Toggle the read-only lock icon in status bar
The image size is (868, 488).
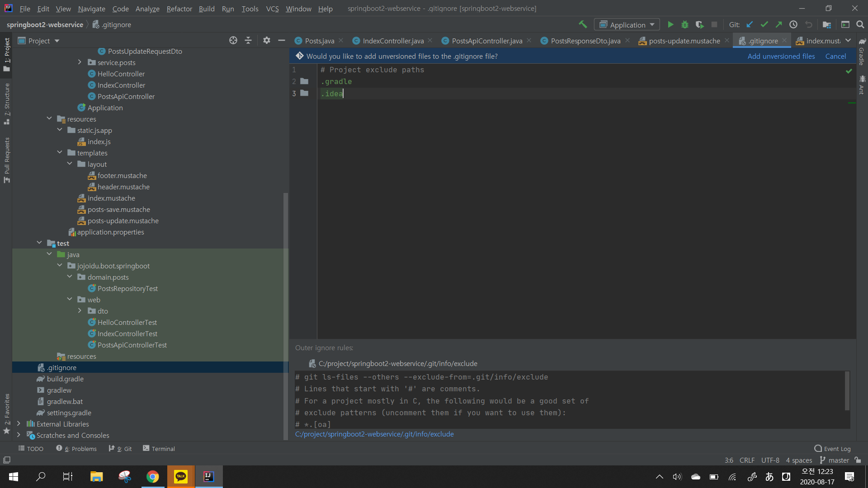point(858,460)
